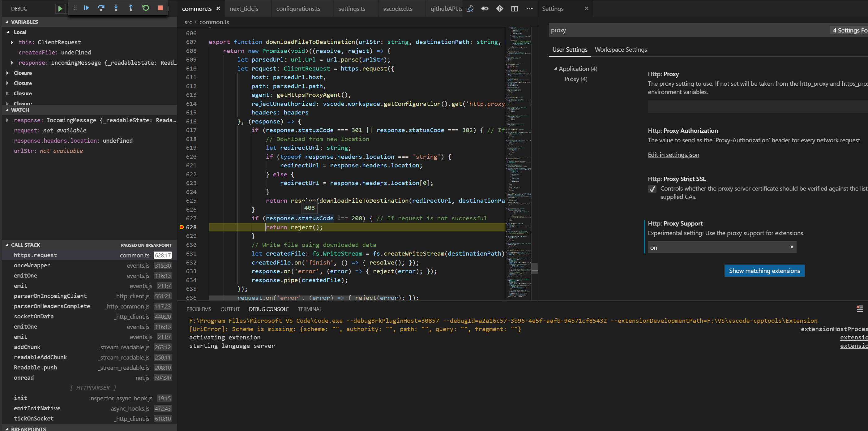This screenshot has height=431, width=868.
Task: Uncheck the Proxy Strict SSL checkbox
Action: click(x=652, y=189)
